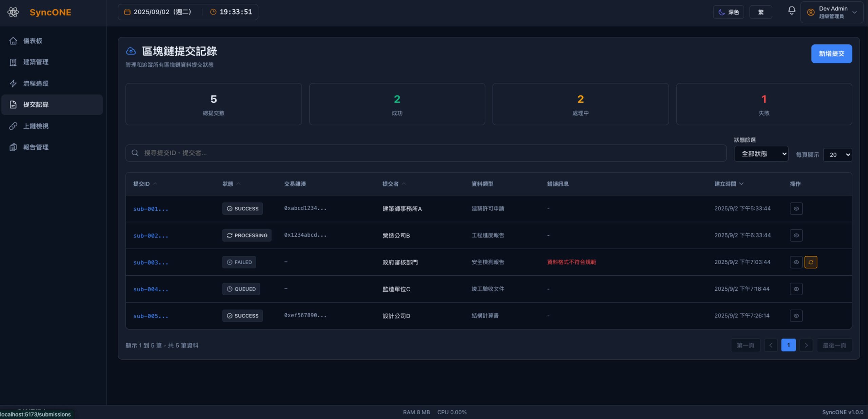This screenshot has height=419, width=868.
Task: View details eye icon for sub-001
Action: click(x=796, y=209)
